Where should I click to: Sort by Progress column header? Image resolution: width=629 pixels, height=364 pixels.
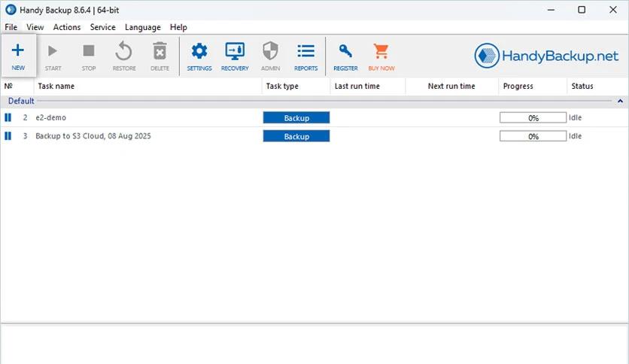[533, 86]
